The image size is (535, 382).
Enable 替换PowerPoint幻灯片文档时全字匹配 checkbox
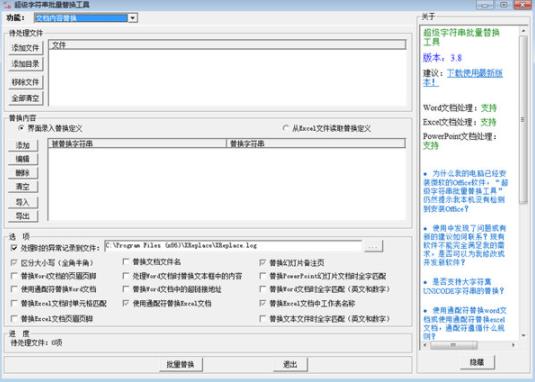click(262, 276)
